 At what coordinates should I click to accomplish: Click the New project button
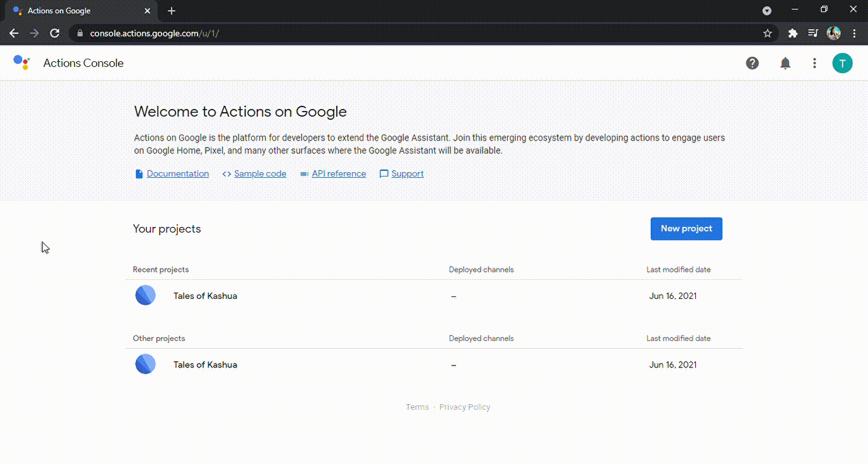click(686, 229)
